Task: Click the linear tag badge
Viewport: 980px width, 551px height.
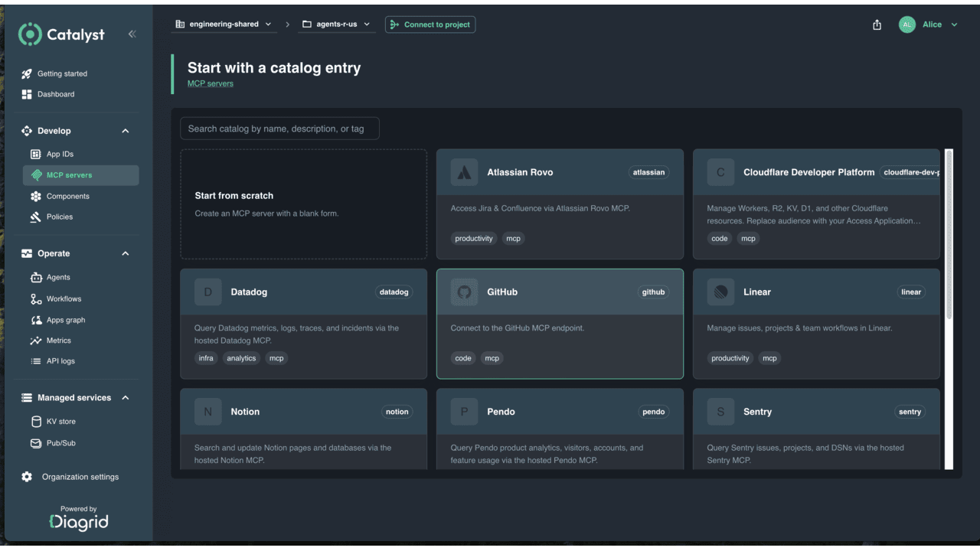Action: 911,292
